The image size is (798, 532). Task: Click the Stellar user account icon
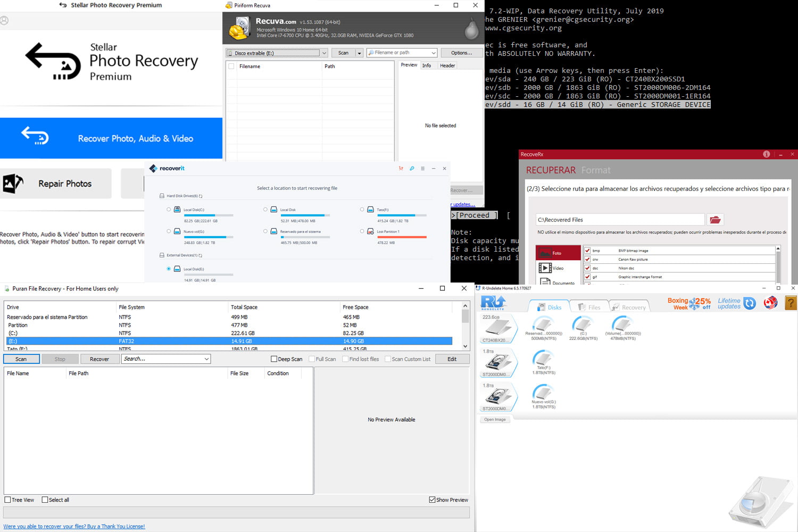[x=4, y=21]
